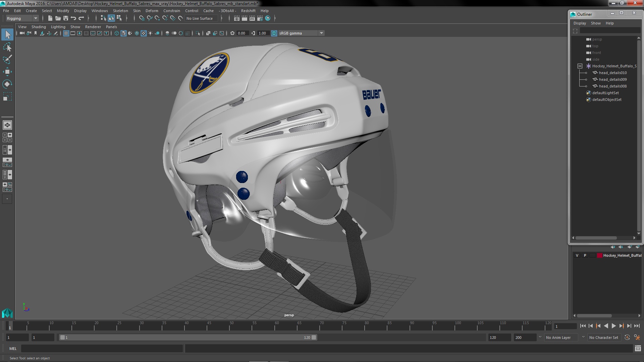Open the Outliner Display menu
644x362 pixels.
[x=580, y=23]
